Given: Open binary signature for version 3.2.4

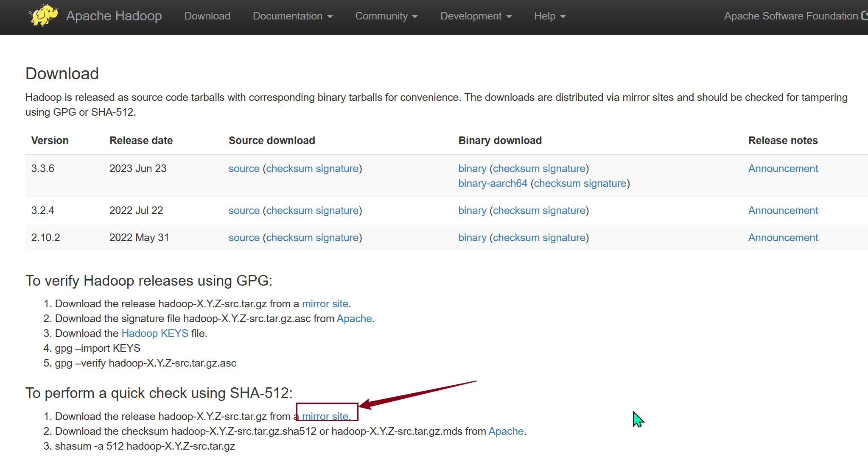Looking at the screenshot, I should (564, 211).
